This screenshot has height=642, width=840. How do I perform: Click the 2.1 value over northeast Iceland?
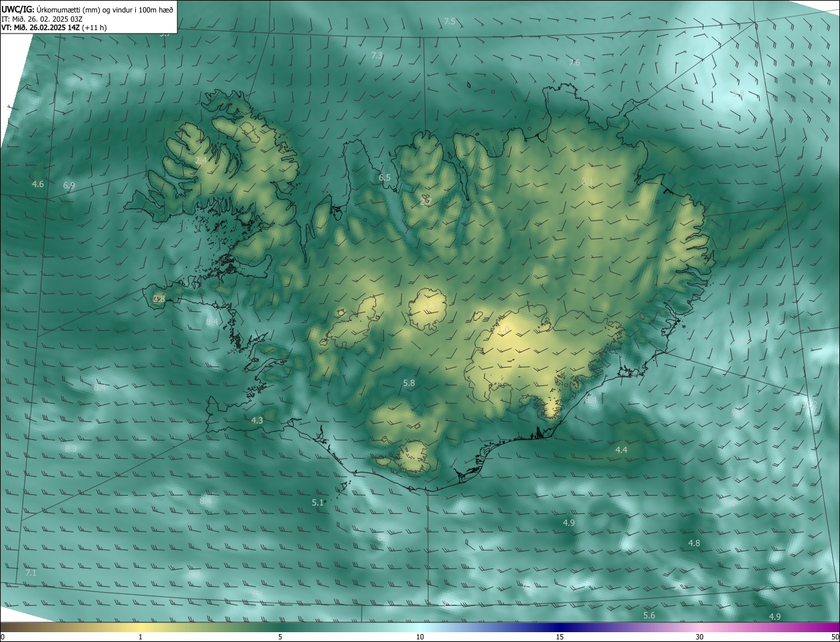point(587,182)
